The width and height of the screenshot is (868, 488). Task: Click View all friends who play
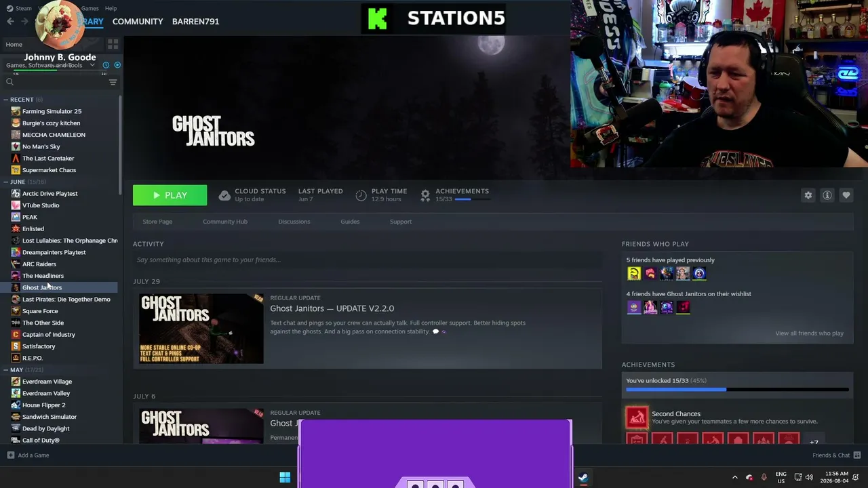point(809,333)
